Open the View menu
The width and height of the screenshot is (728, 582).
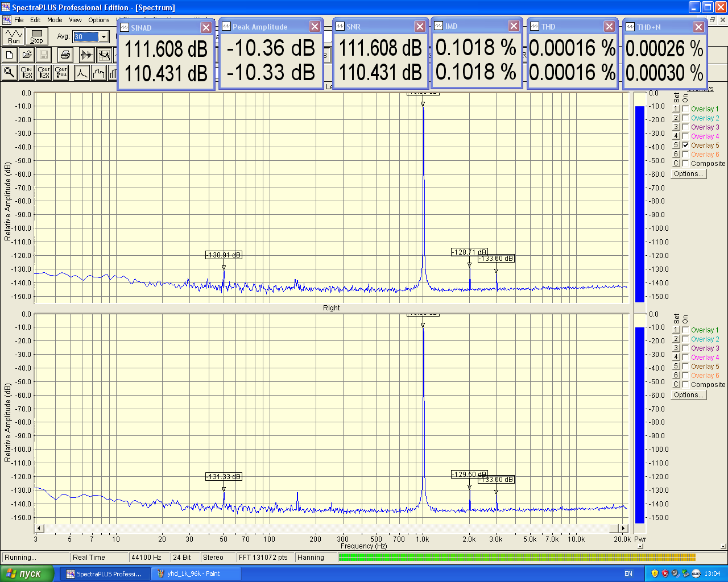pyautogui.click(x=75, y=20)
